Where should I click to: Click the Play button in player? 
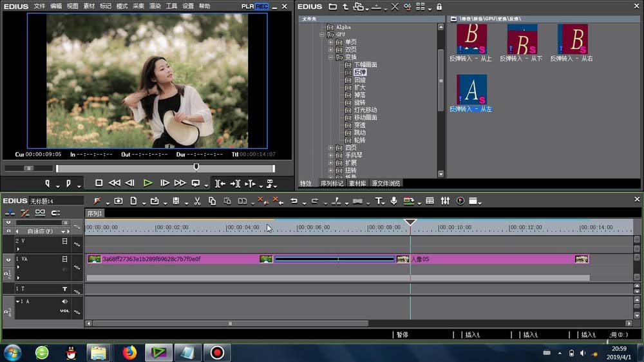click(148, 184)
